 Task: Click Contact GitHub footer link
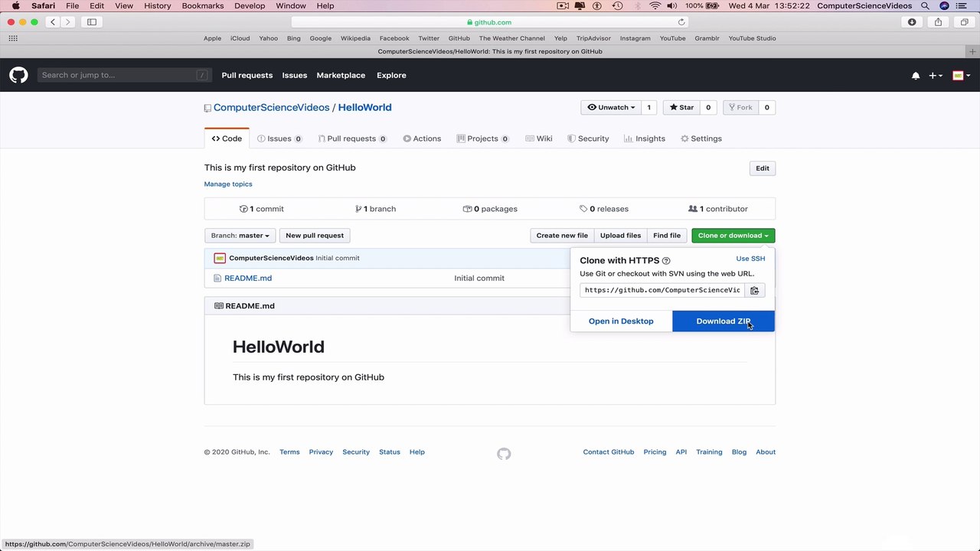click(609, 452)
